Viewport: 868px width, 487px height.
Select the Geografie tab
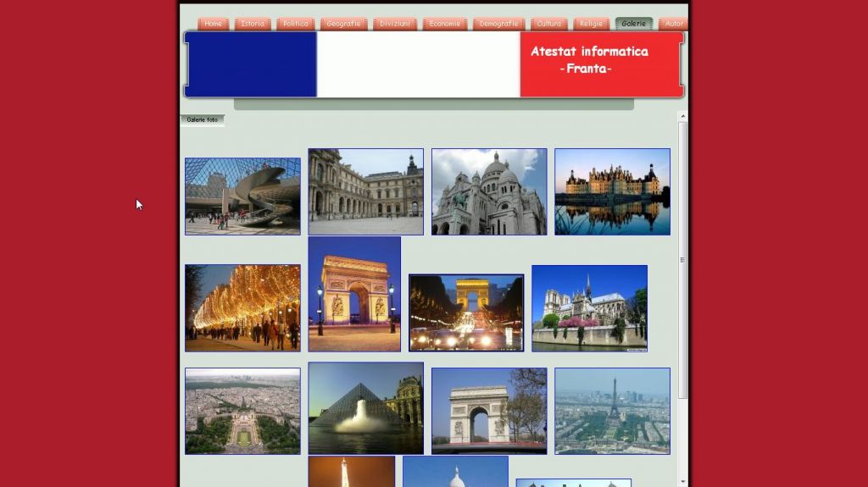pos(343,24)
